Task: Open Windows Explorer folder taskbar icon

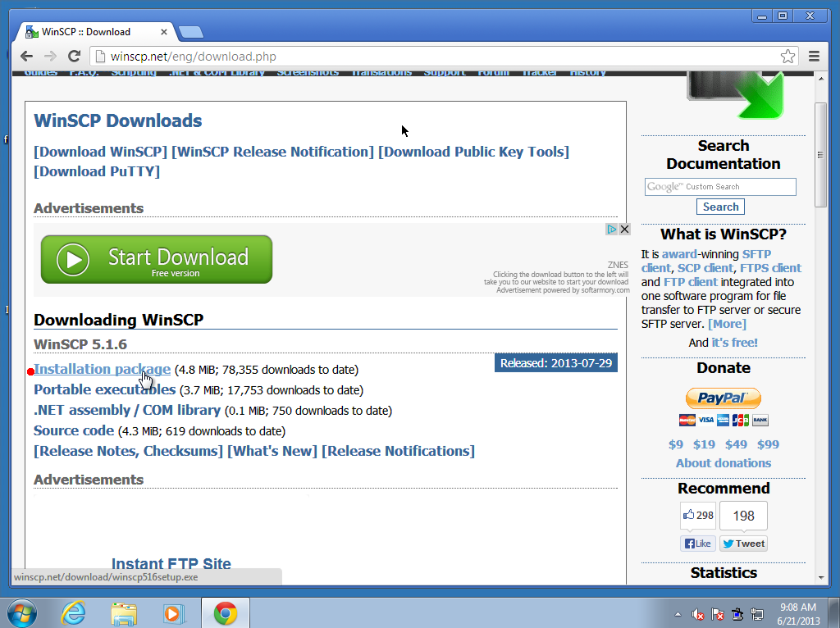Action: (x=124, y=613)
